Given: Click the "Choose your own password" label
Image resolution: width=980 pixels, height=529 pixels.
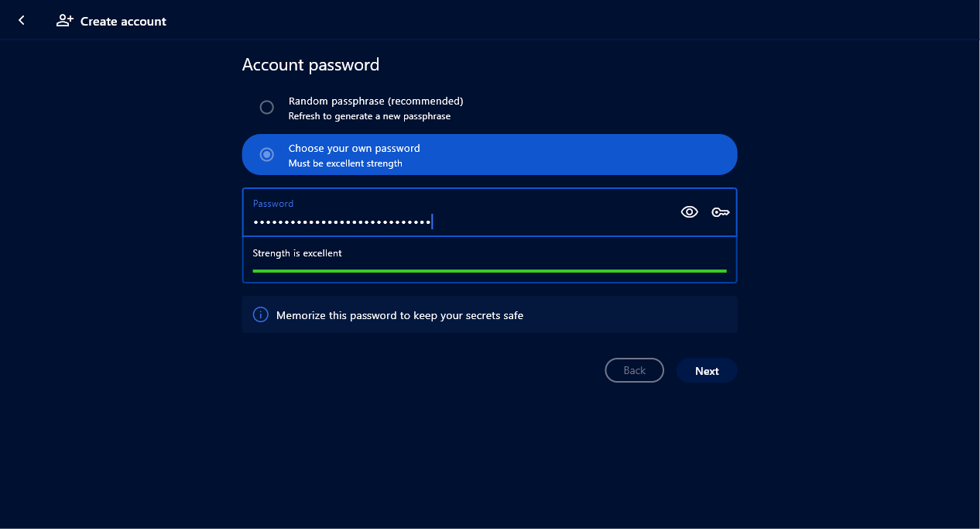Looking at the screenshot, I should point(354,148).
